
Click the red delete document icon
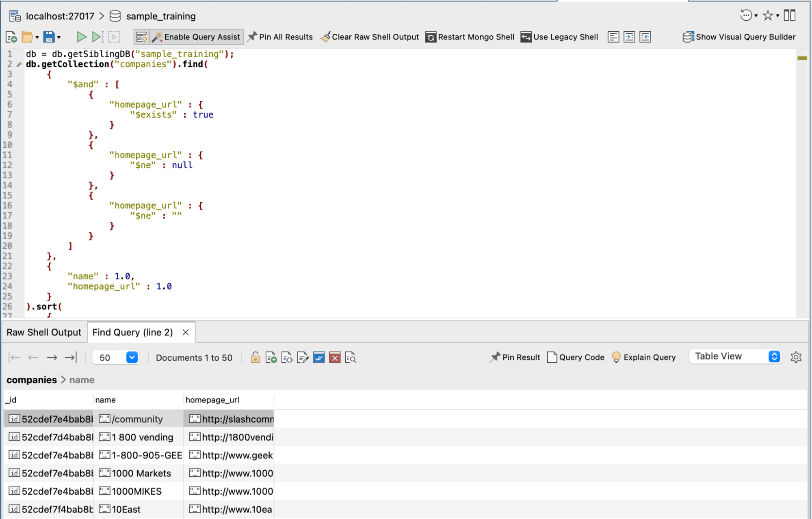(334, 357)
